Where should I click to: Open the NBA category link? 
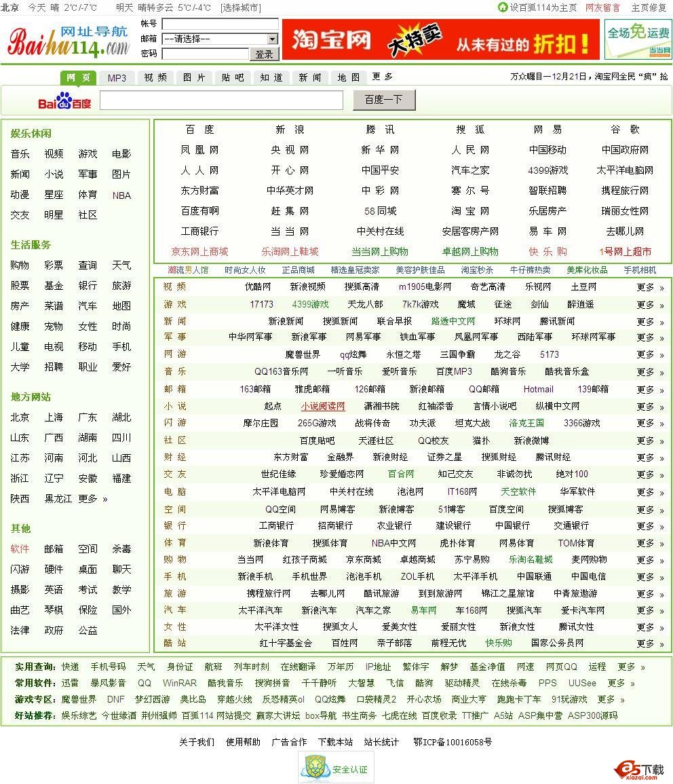tap(121, 195)
